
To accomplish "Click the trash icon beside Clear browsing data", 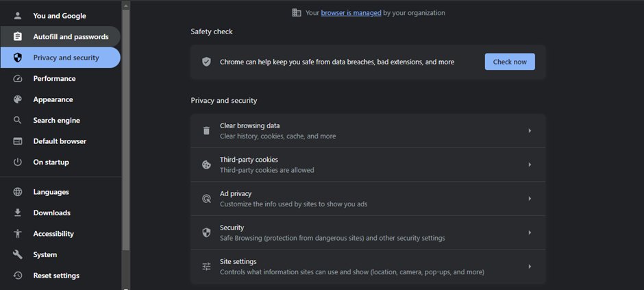I will point(206,131).
